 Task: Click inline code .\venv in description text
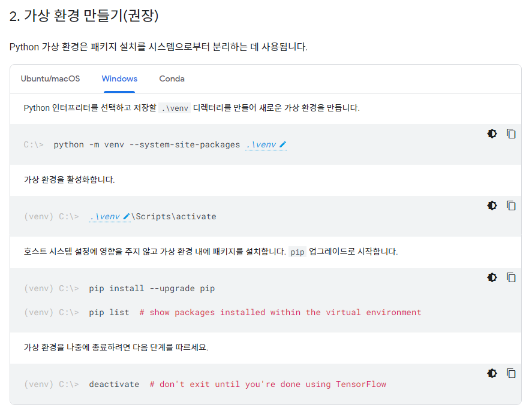point(175,108)
